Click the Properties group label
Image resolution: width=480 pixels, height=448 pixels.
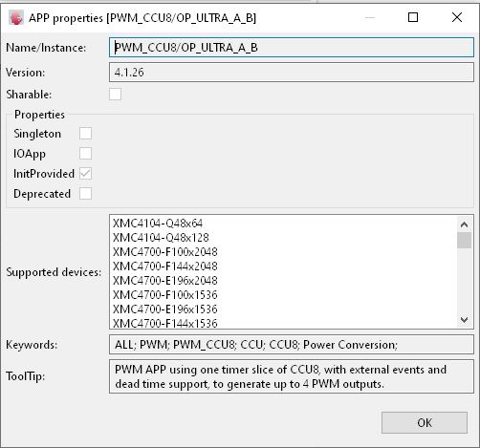point(39,115)
